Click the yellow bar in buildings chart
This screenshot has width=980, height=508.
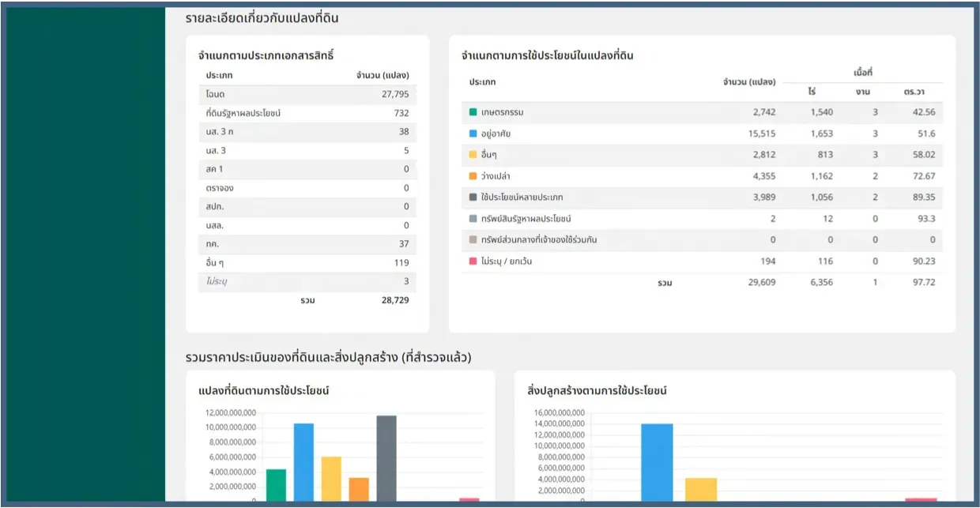click(x=701, y=489)
